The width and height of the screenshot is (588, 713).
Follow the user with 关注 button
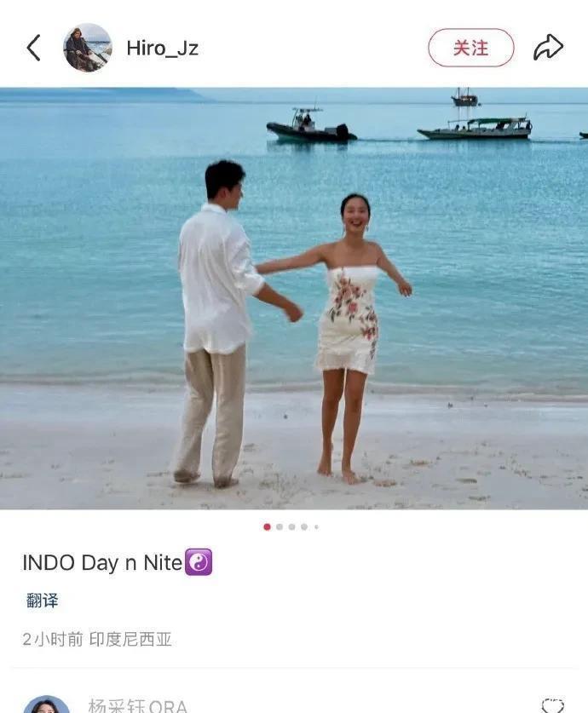[x=470, y=48]
